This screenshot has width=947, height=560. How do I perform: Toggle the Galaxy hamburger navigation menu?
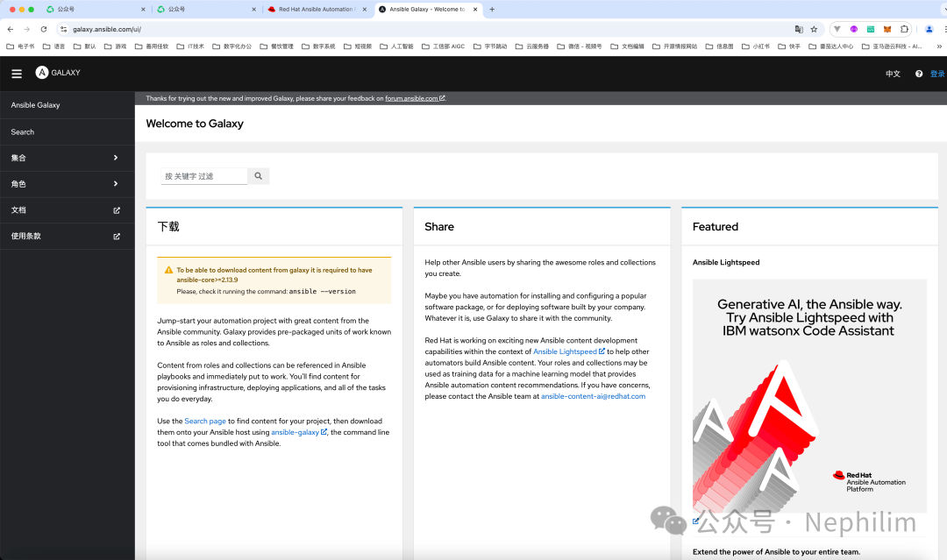tap(17, 73)
